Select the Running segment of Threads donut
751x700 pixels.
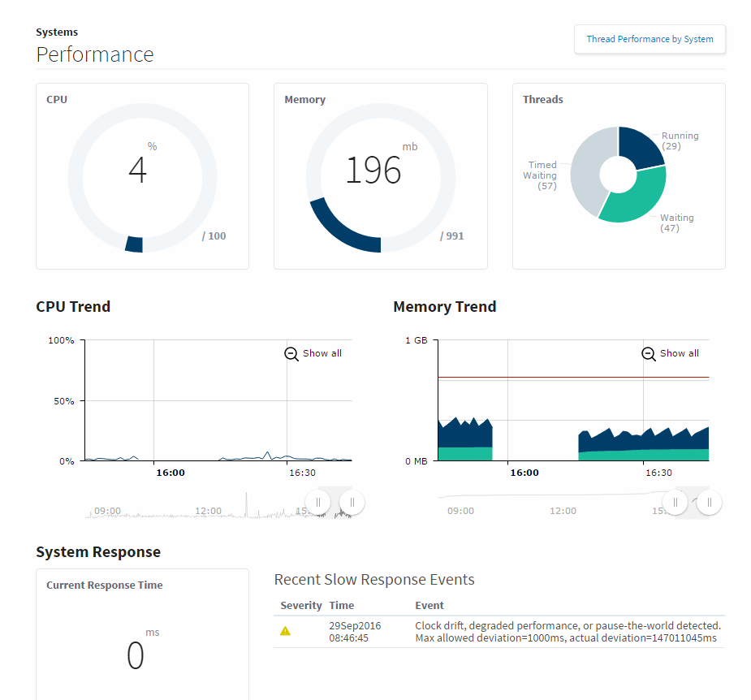pyautogui.click(x=641, y=146)
